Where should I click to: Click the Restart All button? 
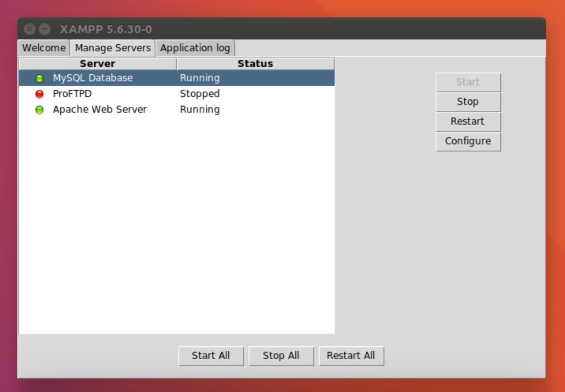(351, 356)
